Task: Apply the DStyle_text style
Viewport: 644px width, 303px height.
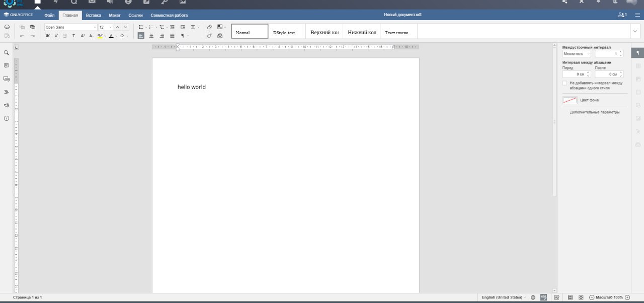Action: (287, 31)
